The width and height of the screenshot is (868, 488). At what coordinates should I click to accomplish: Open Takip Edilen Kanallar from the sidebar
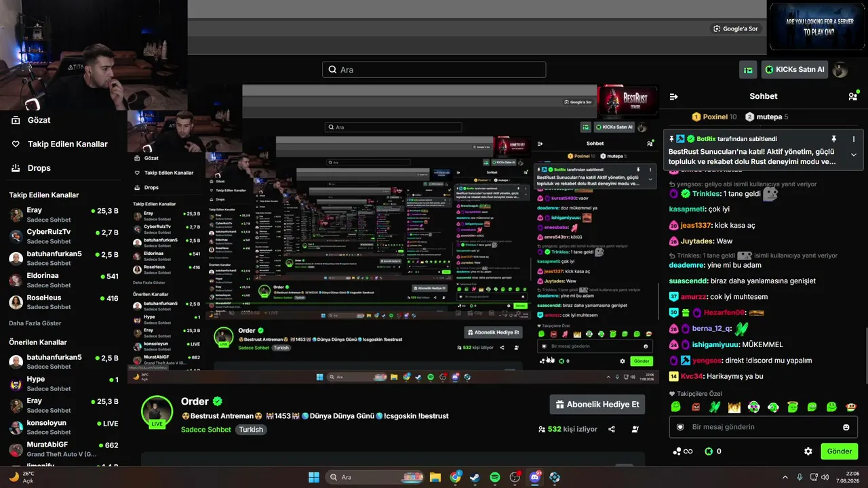point(60,144)
